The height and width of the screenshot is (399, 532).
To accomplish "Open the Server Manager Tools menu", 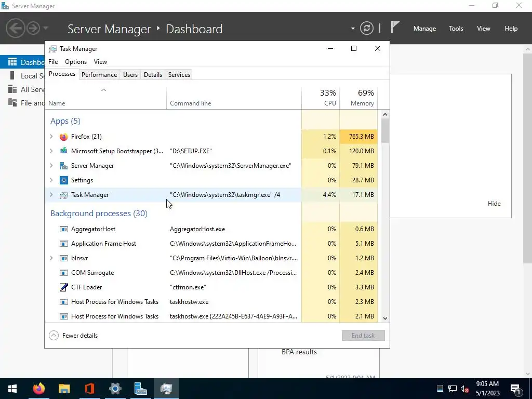I will click(456, 29).
